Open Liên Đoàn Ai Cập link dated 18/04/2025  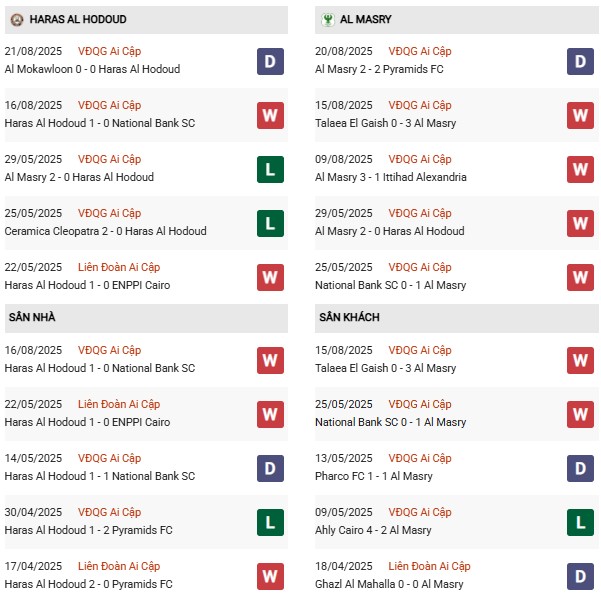coord(429,566)
